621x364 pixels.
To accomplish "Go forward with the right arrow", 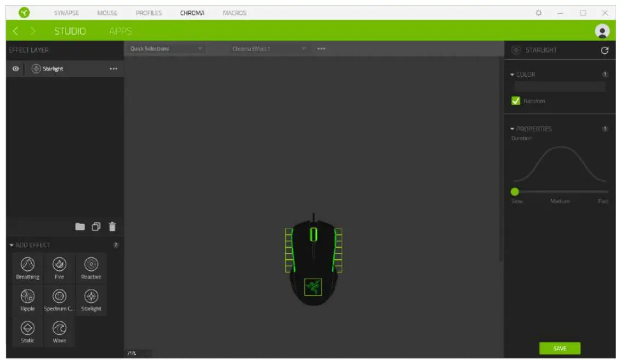I will tap(33, 31).
